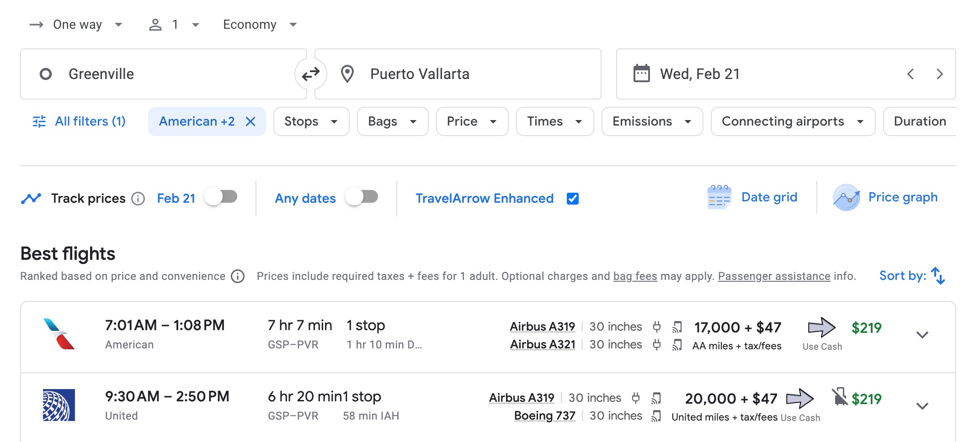Open All filters panel

point(80,121)
